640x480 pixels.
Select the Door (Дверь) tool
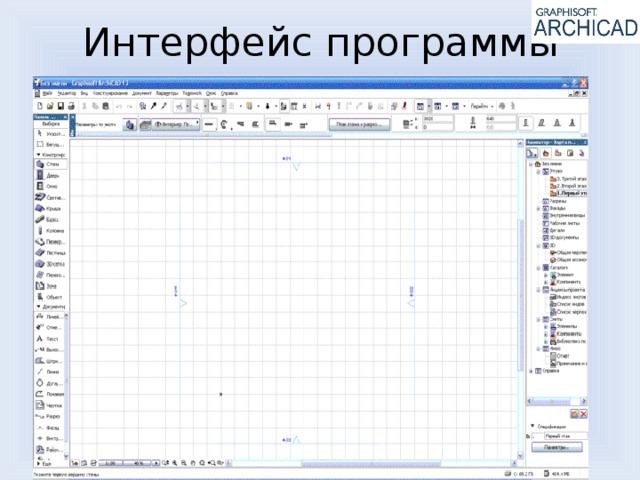click(51, 175)
